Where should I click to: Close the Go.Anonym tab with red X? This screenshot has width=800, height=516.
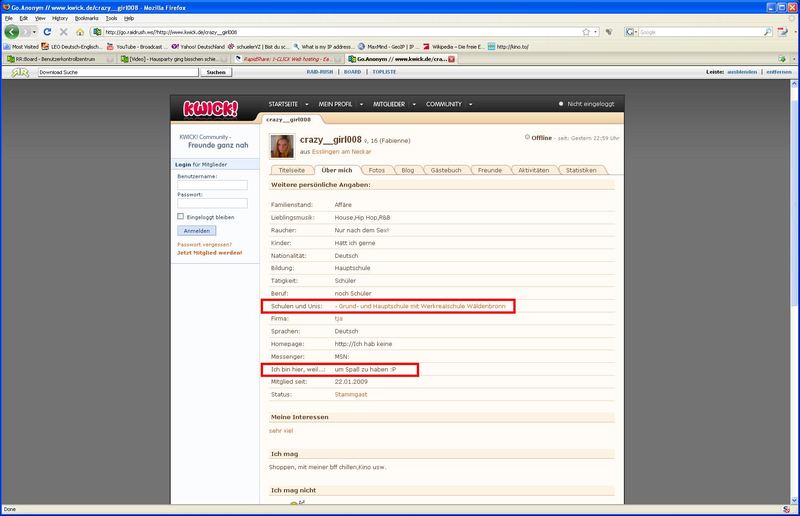451,59
